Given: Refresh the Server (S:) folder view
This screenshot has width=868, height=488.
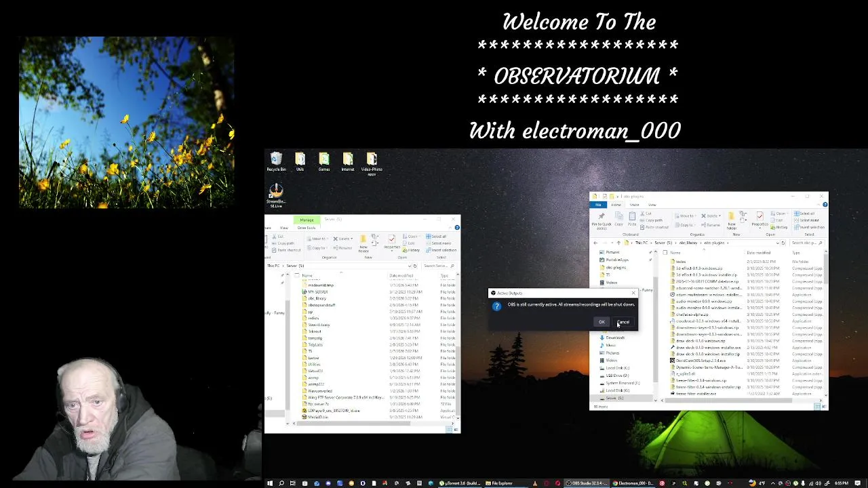Looking at the screenshot, I should 415,266.
